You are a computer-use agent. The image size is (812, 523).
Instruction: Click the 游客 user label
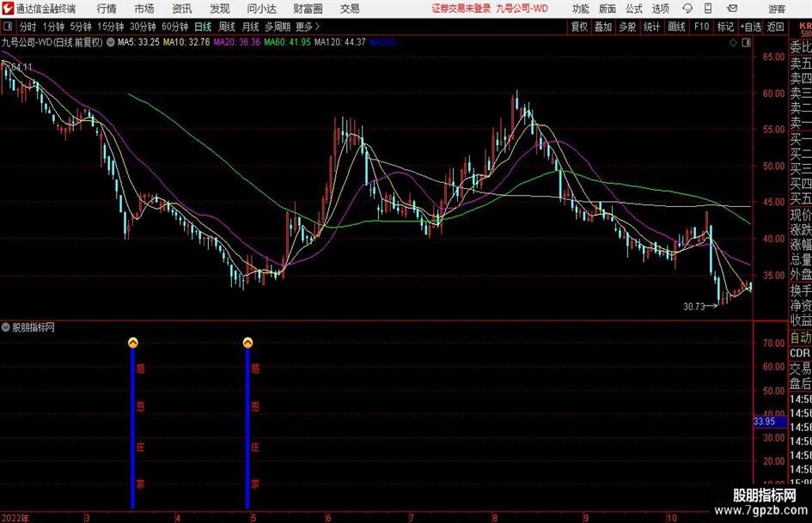click(x=777, y=9)
